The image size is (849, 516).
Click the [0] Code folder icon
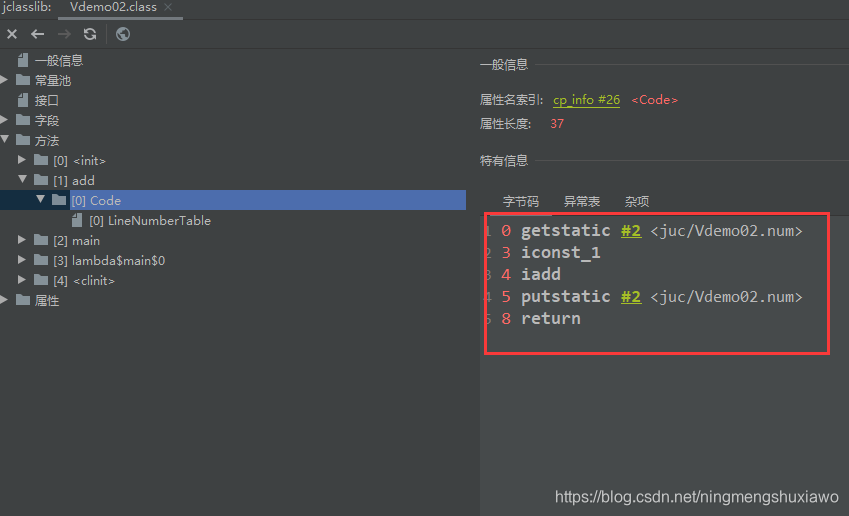pyautogui.click(x=59, y=200)
